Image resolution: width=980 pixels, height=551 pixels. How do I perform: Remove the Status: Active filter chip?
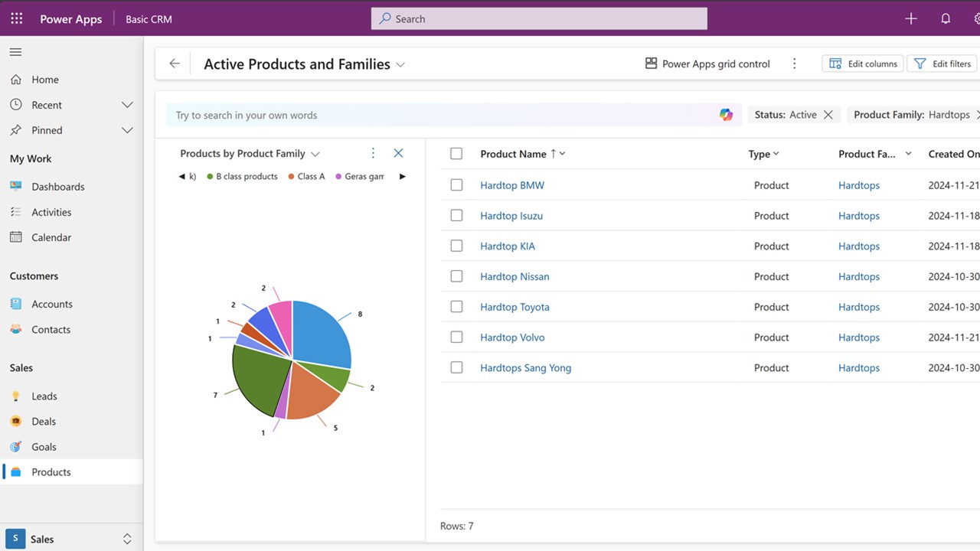(x=828, y=115)
